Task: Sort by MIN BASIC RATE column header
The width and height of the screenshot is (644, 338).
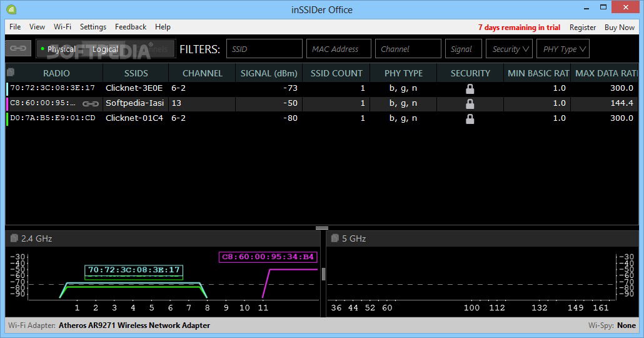Action: click(538, 73)
